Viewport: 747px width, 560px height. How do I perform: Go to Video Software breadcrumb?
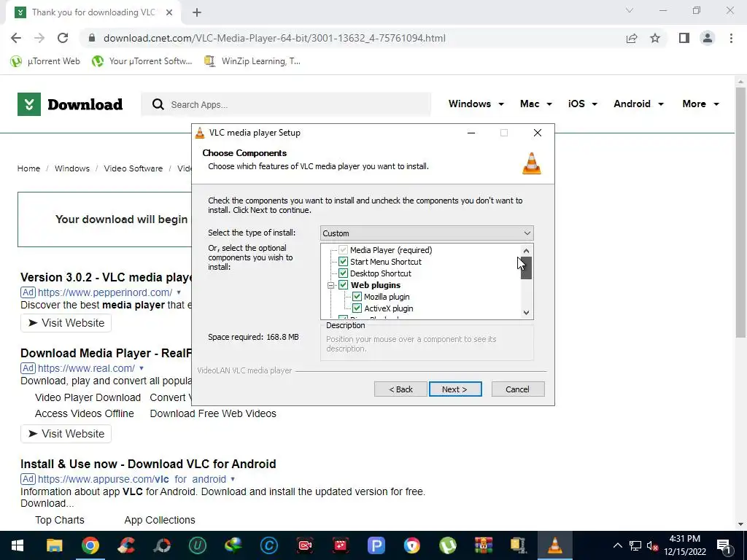[133, 168]
